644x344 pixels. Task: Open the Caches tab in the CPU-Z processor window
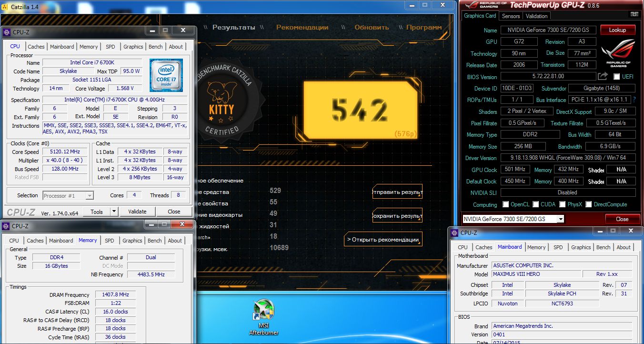pos(36,47)
